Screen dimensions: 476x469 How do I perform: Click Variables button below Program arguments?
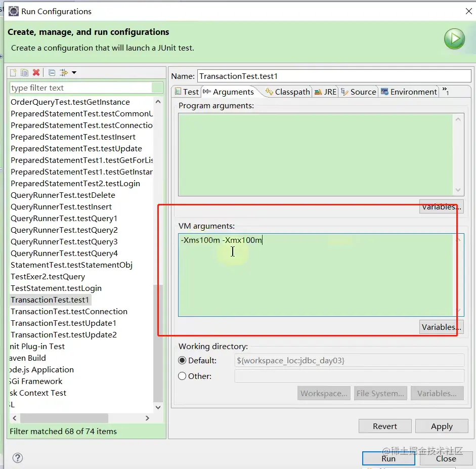tap(441, 207)
